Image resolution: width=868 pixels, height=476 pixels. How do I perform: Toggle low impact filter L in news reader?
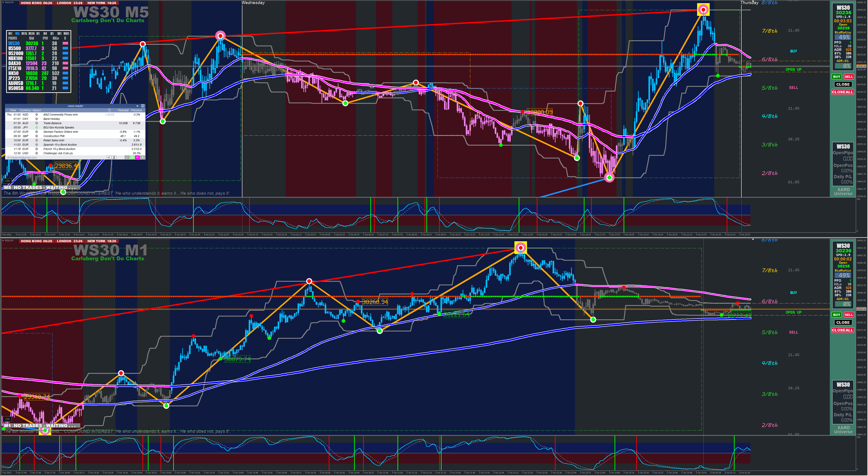click(127, 157)
